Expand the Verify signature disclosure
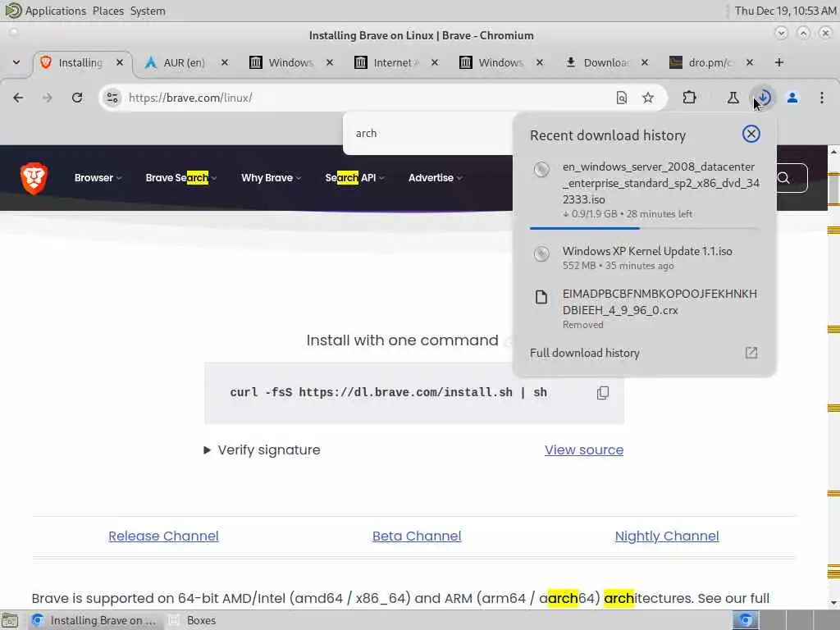Screen dimensions: 840x630 262,450
